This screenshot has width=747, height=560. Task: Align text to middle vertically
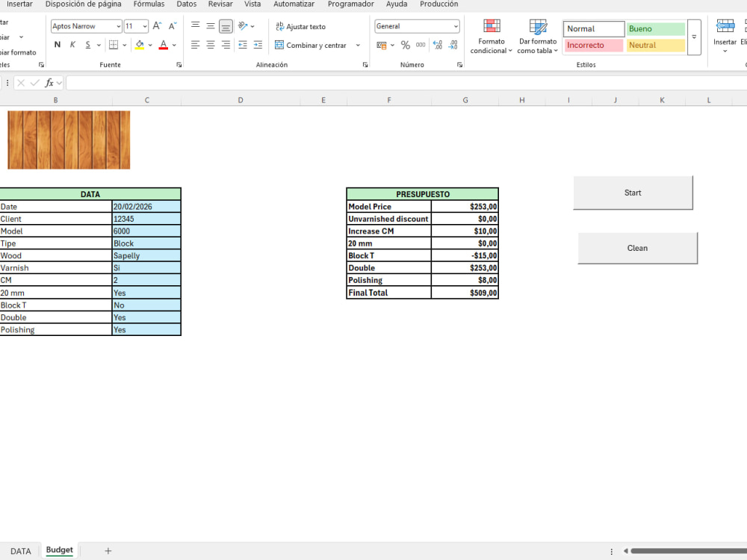(x=210, y=25)
